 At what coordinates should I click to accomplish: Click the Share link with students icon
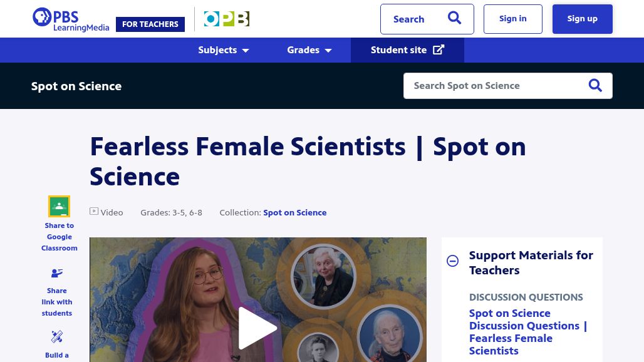(57, 273)
